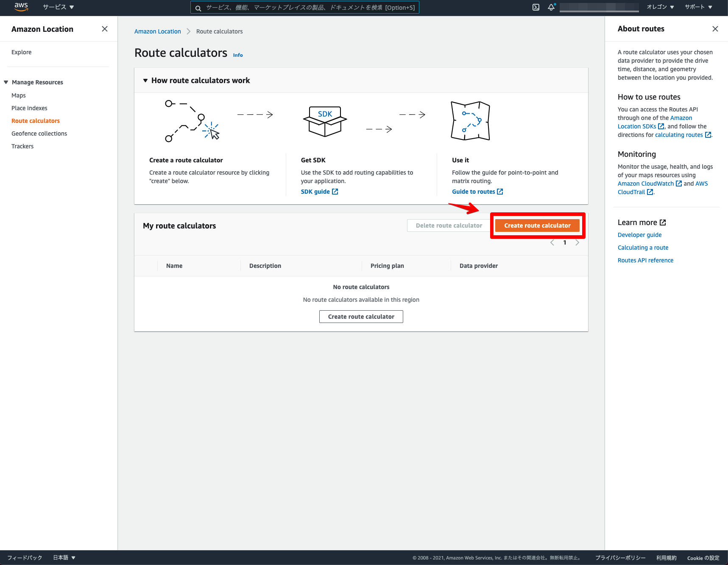Close the About routes help panel
The height and width of the screenshot is (565, 728).
click(x=715, y=29)
